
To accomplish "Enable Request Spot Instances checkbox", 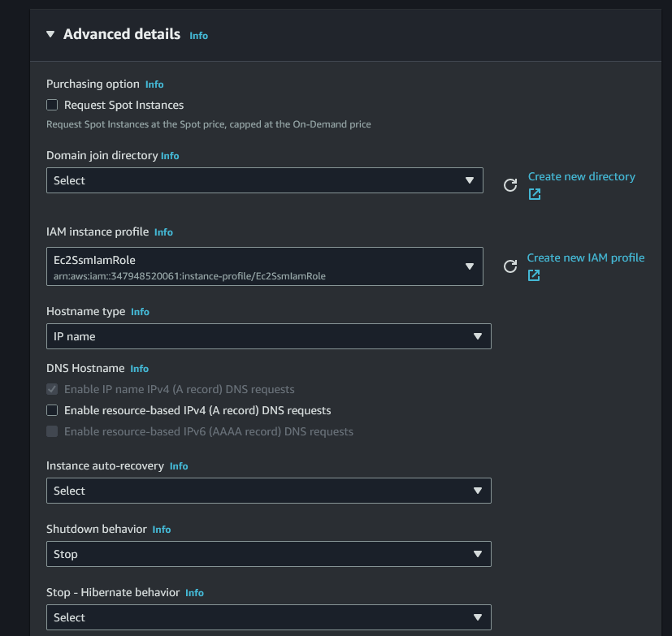I will (52, 105).
